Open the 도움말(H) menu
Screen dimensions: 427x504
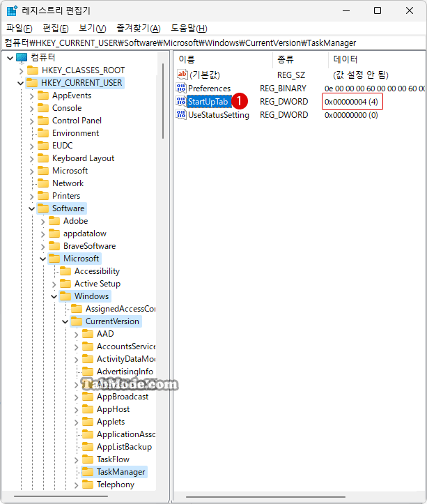(x=189, y=29)
